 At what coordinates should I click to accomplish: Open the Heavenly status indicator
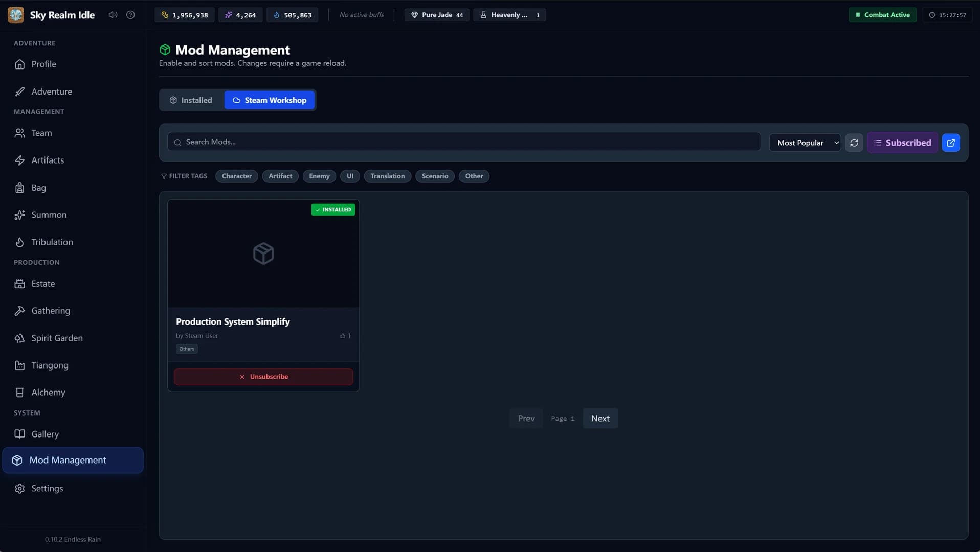pos(509,15)
